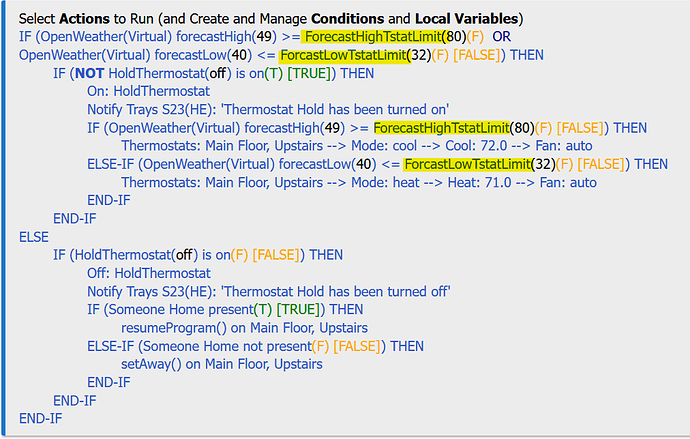Select the setAway() on Main Floor action
The width and height of the screenshot is (690, 439).
point(222,364)
